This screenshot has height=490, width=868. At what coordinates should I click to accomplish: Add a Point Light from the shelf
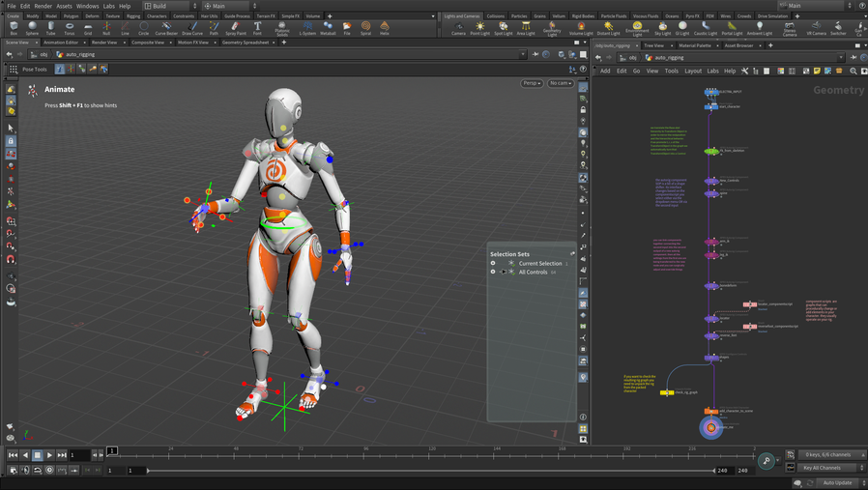479,28
